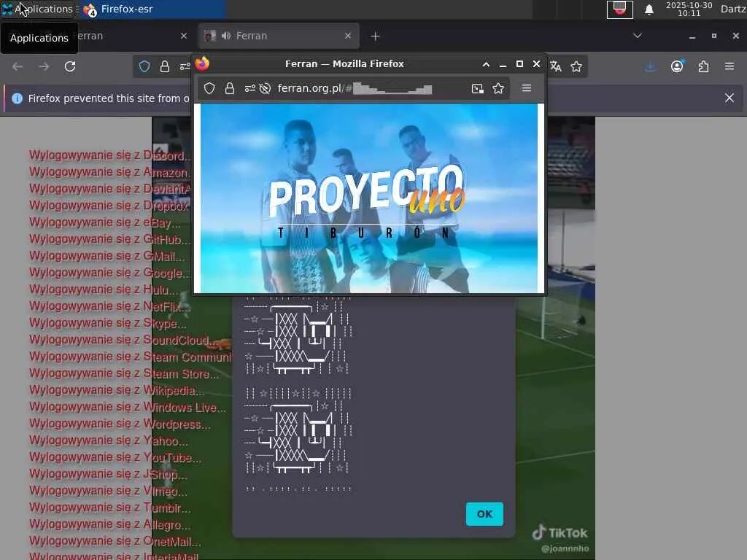Click the workspace switcher in the top panel
The width and height of the screenshot is (747, 560).
[x=620, y=9]
